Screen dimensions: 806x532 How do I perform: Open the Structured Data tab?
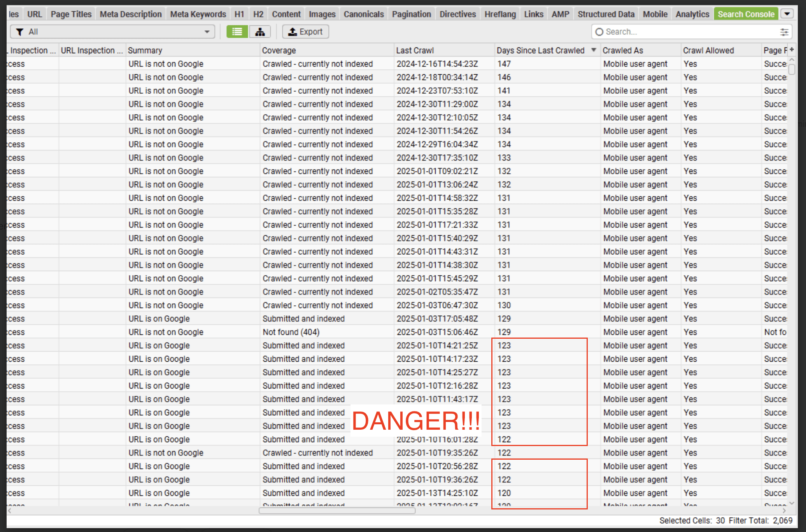[606, 14]
